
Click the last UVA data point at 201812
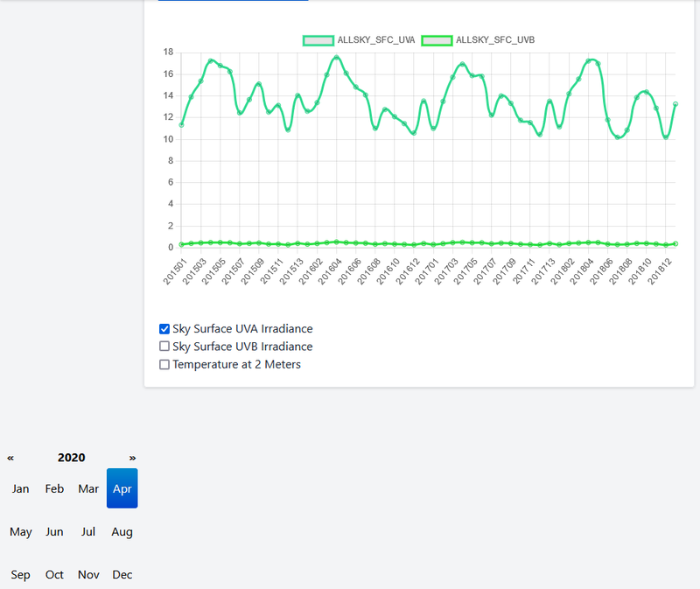point(675,104)
